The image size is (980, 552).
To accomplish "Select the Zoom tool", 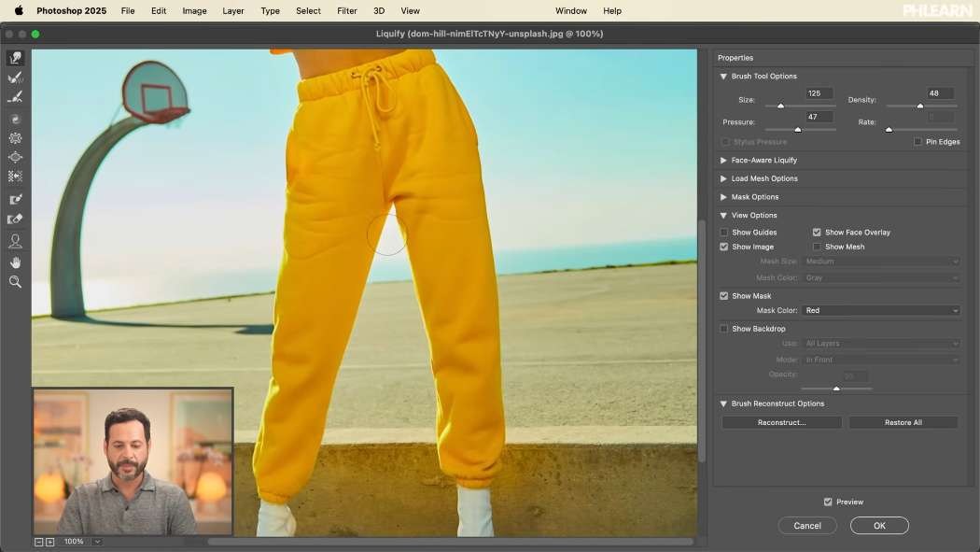I will point(15,282).
